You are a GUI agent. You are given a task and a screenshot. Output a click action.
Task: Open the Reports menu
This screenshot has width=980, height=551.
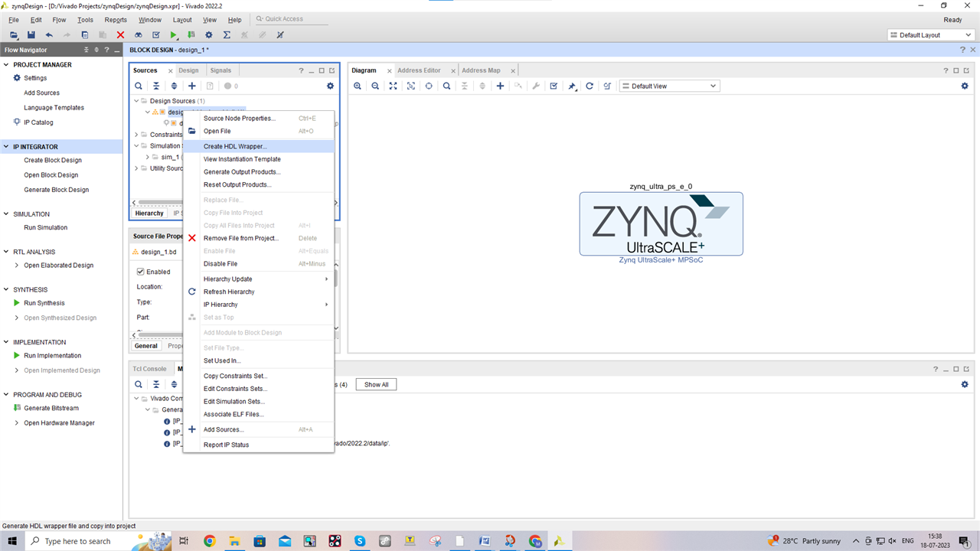(116, 20)
